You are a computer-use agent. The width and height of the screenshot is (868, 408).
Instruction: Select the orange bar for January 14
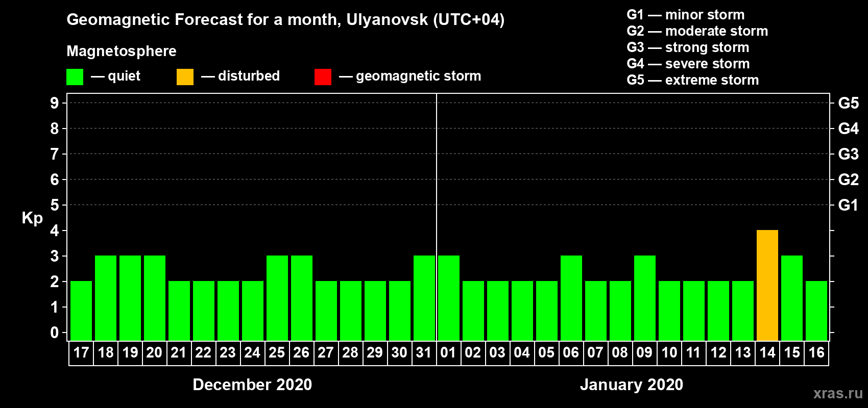[767, 286]
